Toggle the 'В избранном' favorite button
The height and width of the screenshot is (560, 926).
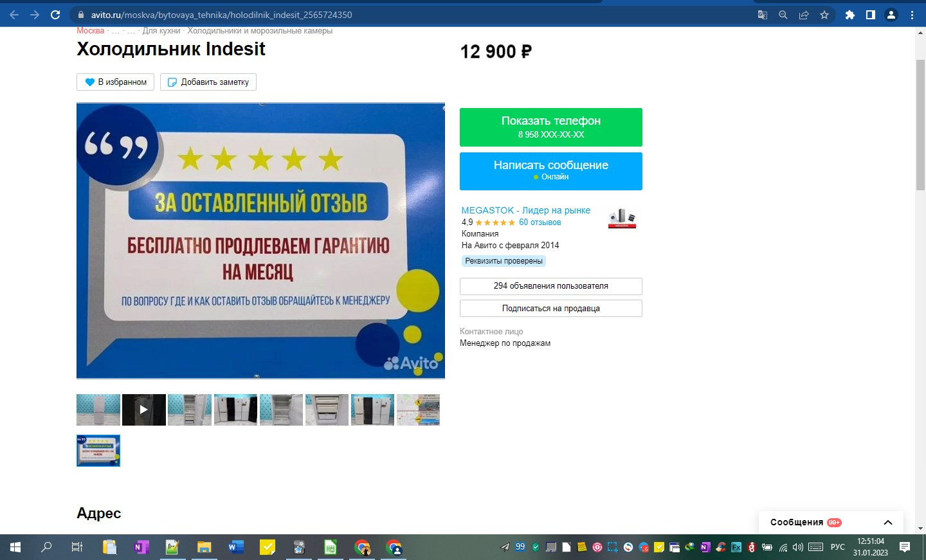[x=116, y=82]
